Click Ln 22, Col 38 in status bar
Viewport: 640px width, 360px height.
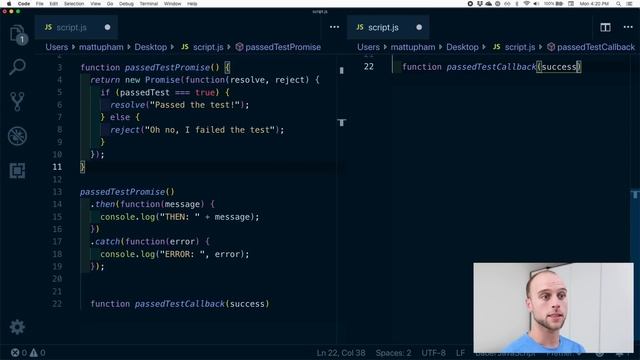point(341,353)
